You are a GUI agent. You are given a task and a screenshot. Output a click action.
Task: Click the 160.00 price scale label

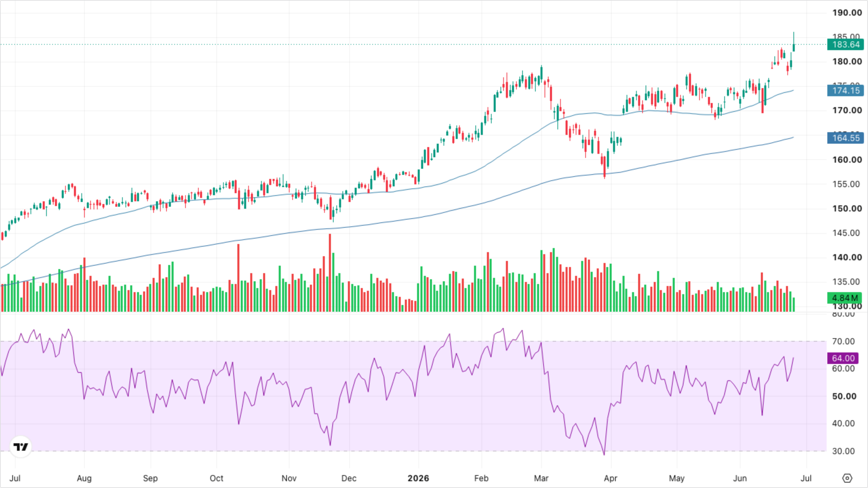[x=847, y=160]
